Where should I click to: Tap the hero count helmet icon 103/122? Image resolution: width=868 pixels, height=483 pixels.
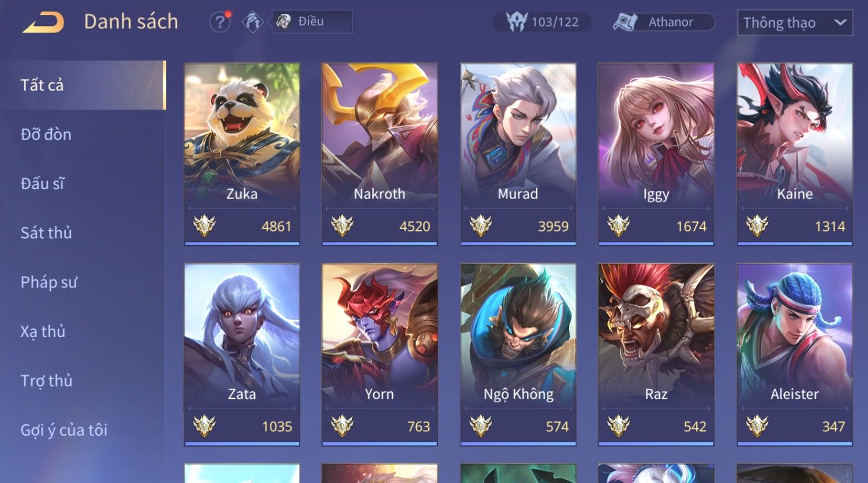517,22
